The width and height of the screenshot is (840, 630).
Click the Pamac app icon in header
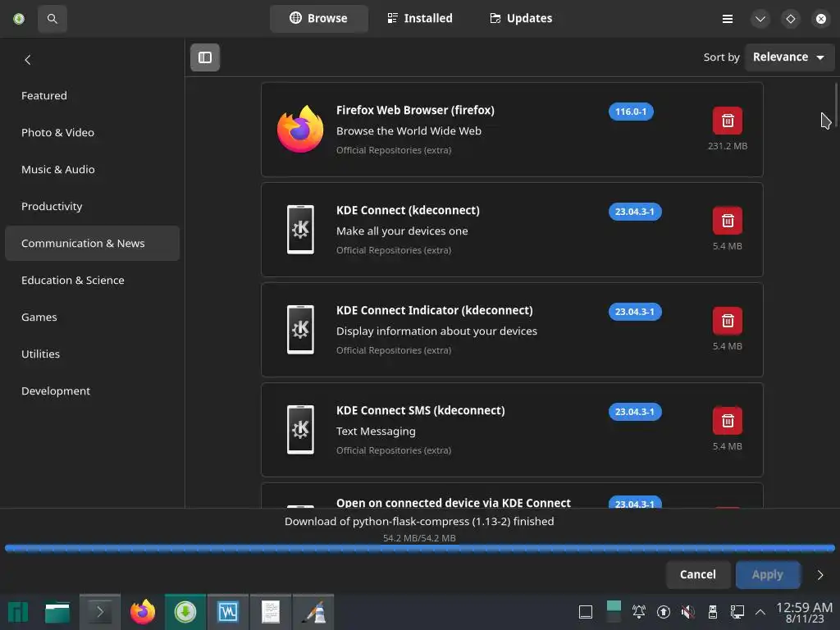(19, 19)
